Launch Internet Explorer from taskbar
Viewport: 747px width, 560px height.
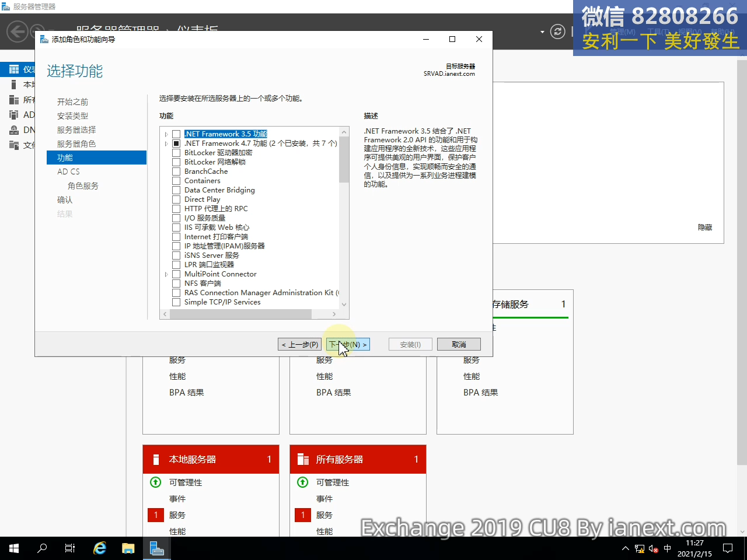(100, 548)
